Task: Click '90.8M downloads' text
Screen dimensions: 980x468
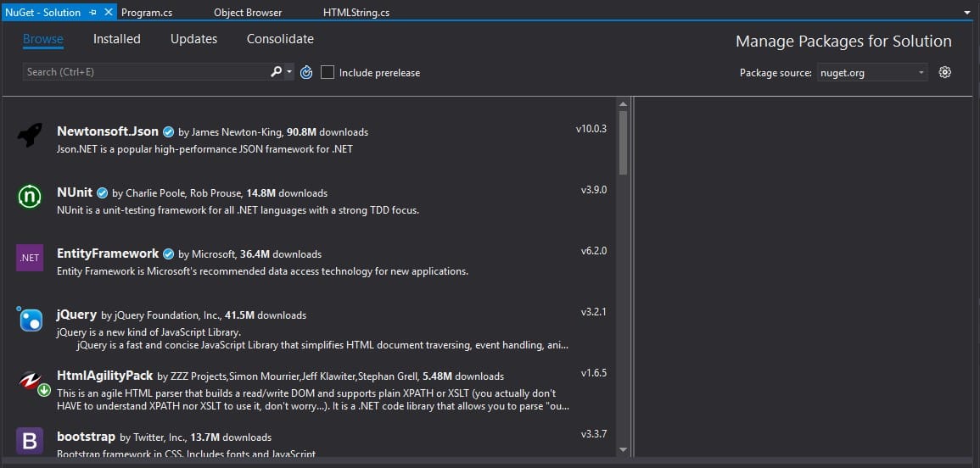Action: [x=327, y=132]
